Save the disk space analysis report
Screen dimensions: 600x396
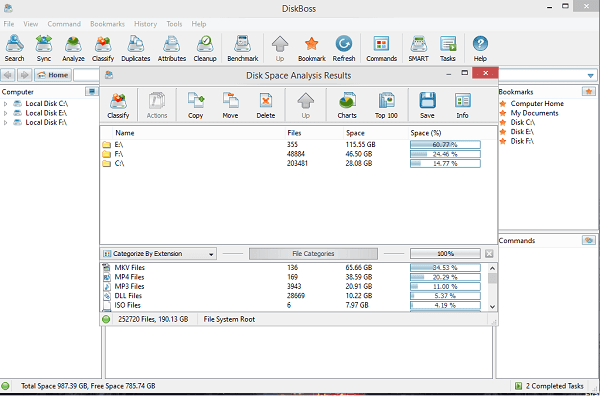(427, 105)
